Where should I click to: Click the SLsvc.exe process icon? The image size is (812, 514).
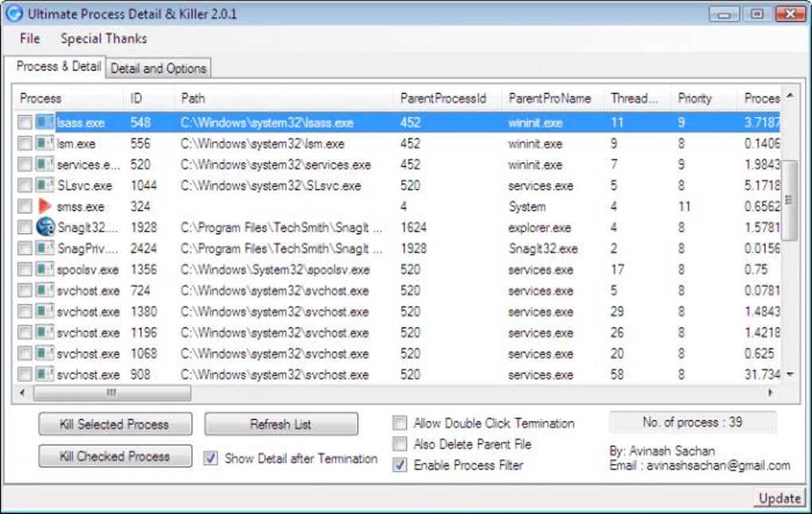click(45, 185)
